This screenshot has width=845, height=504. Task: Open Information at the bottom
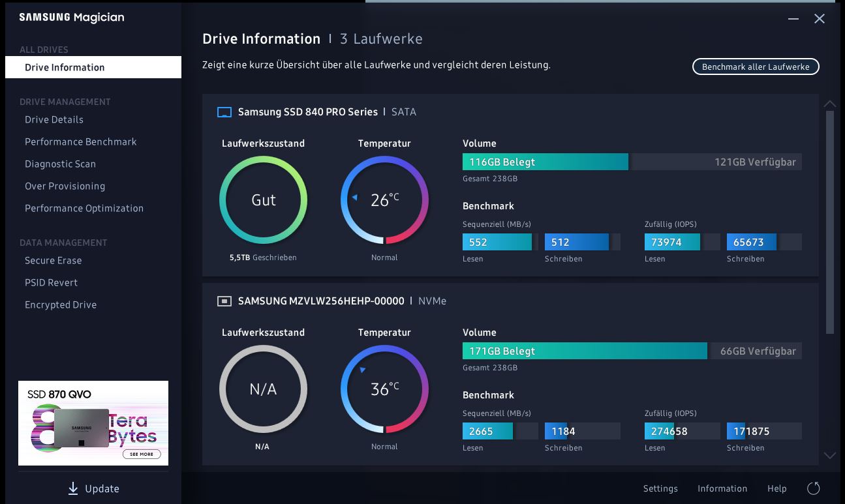coord(722,488)
